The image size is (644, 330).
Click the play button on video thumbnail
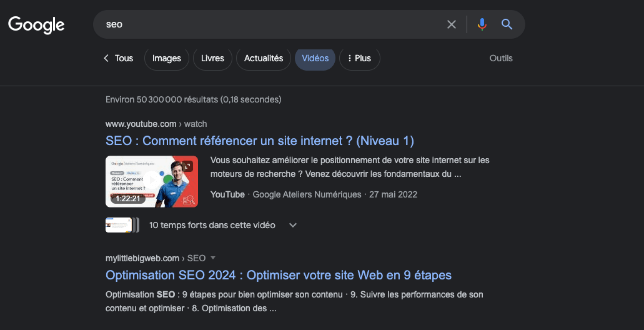point(152,179)
